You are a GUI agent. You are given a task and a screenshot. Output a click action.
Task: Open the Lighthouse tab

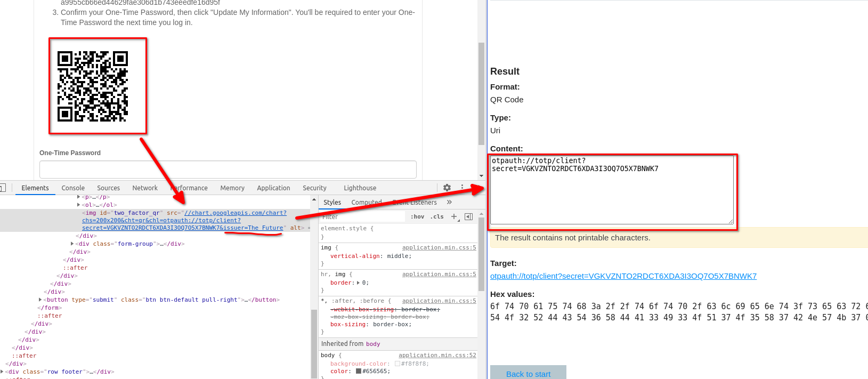tap(360, 188)
